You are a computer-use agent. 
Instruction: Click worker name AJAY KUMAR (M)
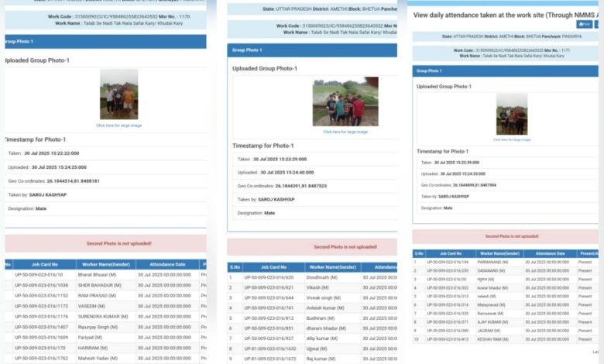point(492,322)
